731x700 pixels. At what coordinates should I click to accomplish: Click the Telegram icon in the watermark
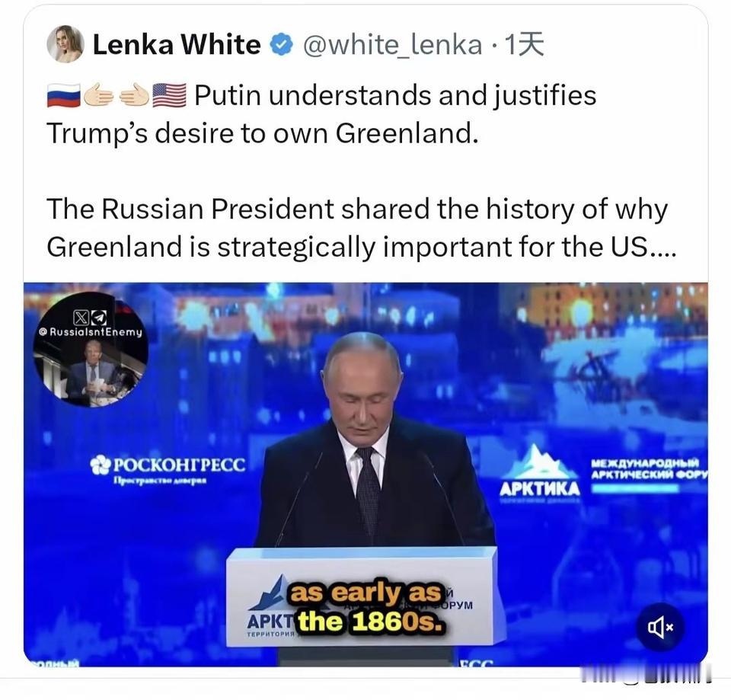100,318
